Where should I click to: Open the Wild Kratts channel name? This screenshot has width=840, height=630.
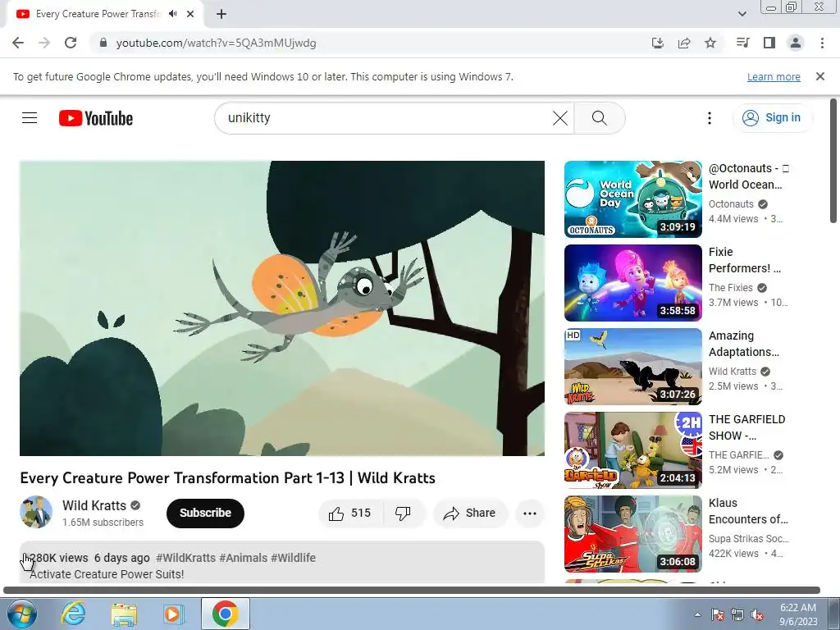pos(94,505)
